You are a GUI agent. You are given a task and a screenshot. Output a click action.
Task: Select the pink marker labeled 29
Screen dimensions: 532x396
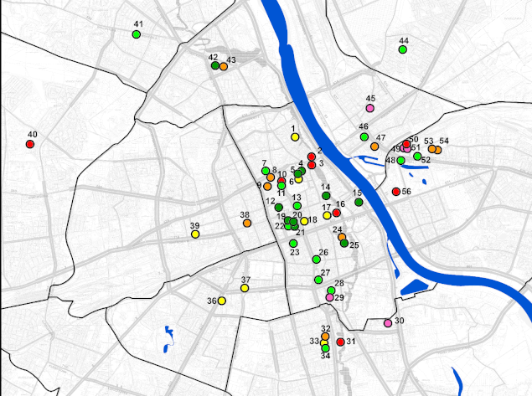(x=329, y=297)
